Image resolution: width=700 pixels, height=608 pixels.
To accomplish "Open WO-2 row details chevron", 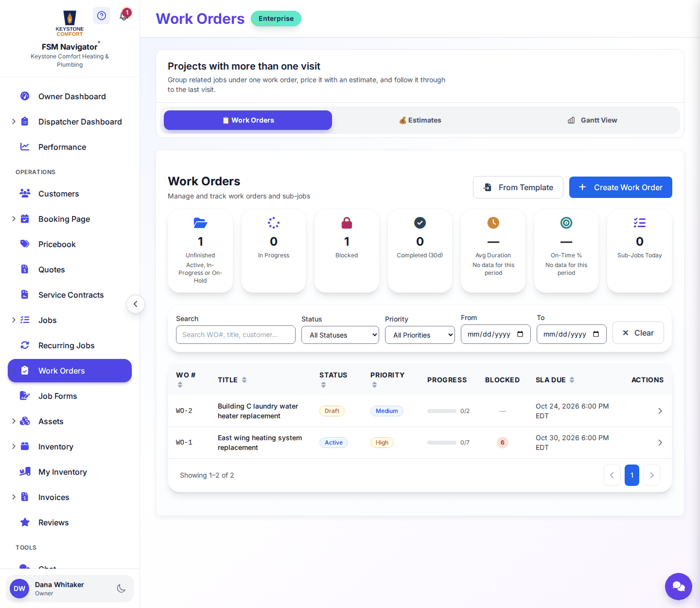I will (x=660, y=411).
